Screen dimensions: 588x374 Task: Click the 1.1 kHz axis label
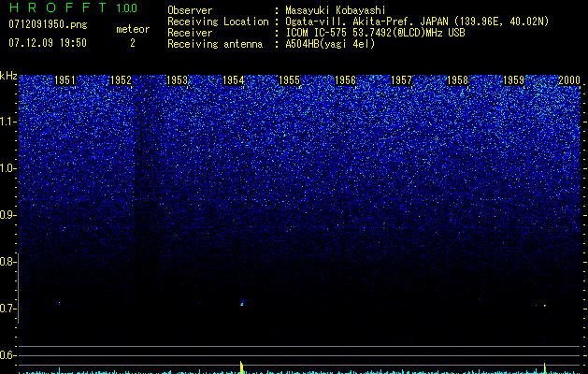tap(8, 122)
